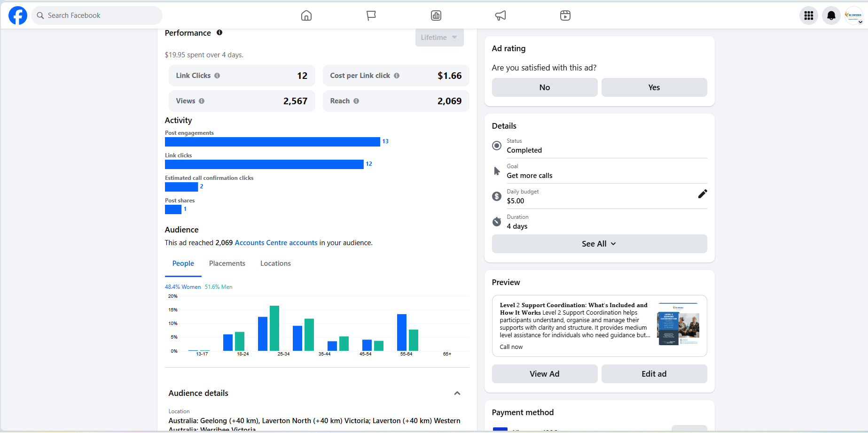868x433 pixels.
Task: Open the Lifetime date range dropdown
Action: (439, 38)
